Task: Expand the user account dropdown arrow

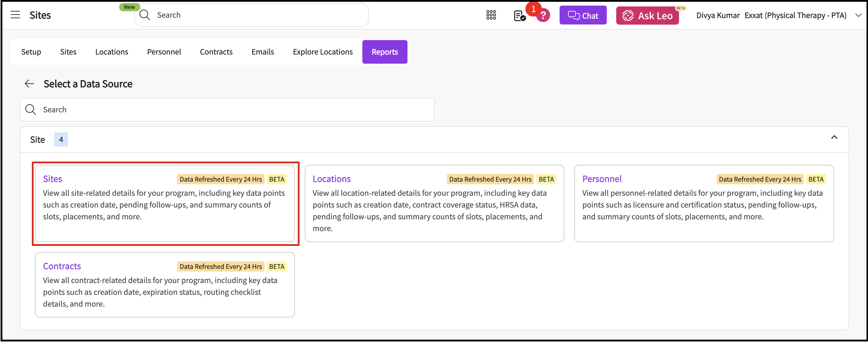Action: (858, 15)
